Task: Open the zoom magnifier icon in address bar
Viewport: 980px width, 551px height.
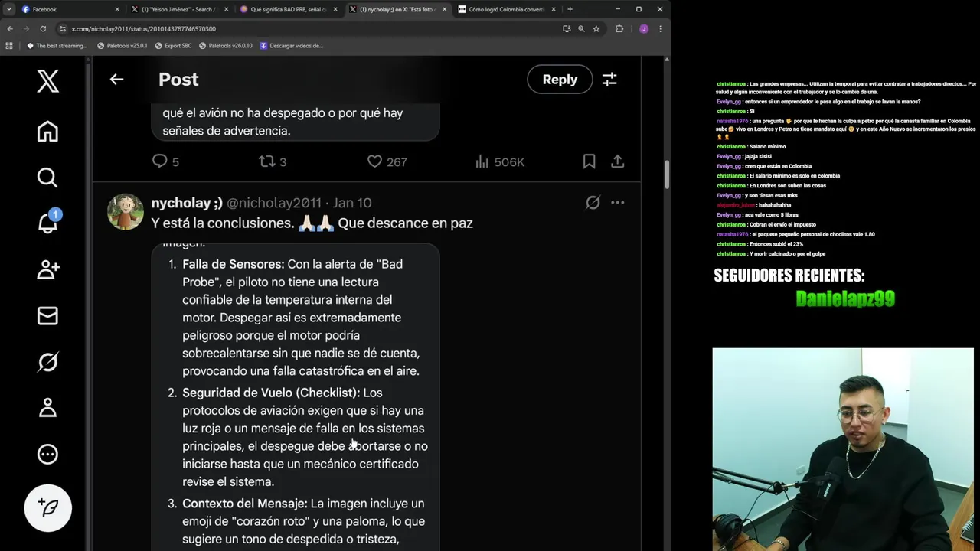Action: (x=581, y=28)
